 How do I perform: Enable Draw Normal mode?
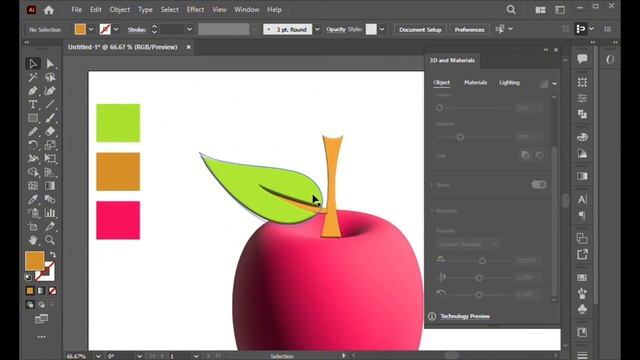[x=30, y=304]
